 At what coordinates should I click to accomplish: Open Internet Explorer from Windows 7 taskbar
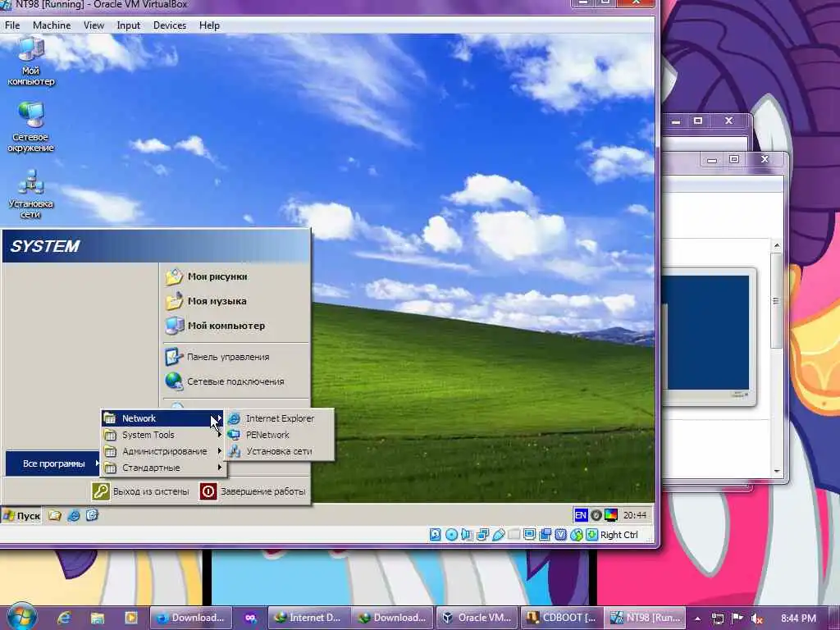point(64,618)
